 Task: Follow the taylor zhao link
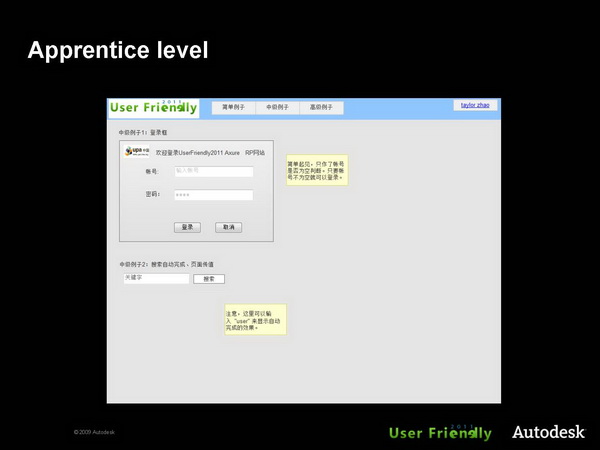click(x=477, y=104)
